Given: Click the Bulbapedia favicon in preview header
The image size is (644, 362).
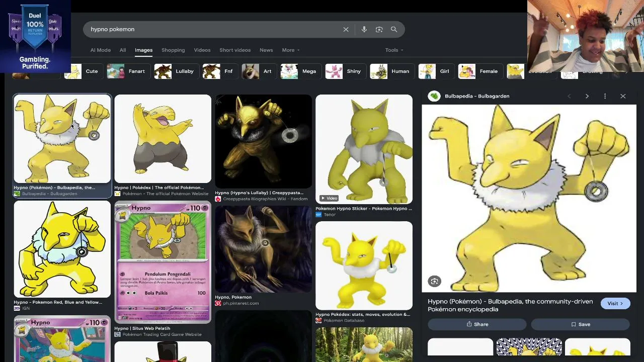Looking at the screenshot, I should 434,96.
